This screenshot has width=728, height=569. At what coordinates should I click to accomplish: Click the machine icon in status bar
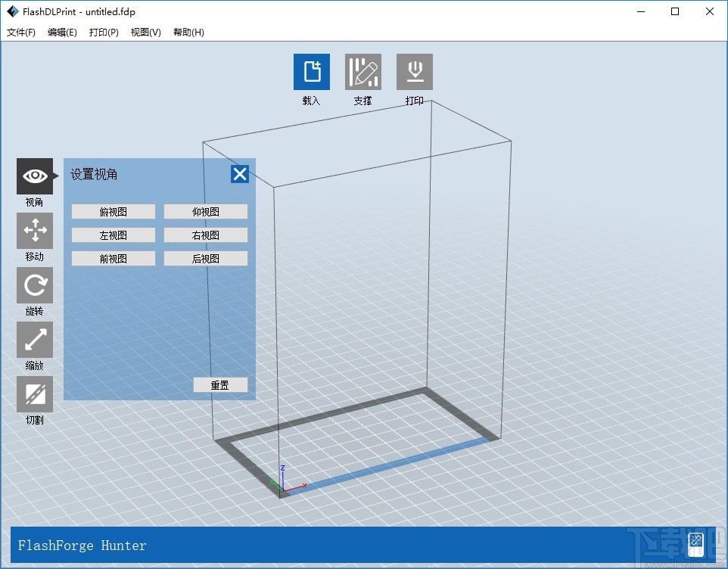click(x=695, y=544)
